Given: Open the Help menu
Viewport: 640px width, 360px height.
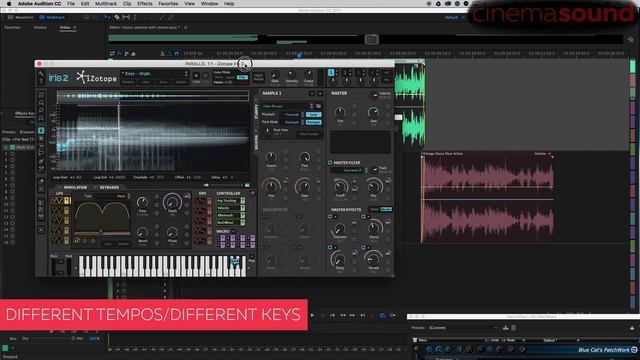Looking at the screenshot, I should [229, 4].
